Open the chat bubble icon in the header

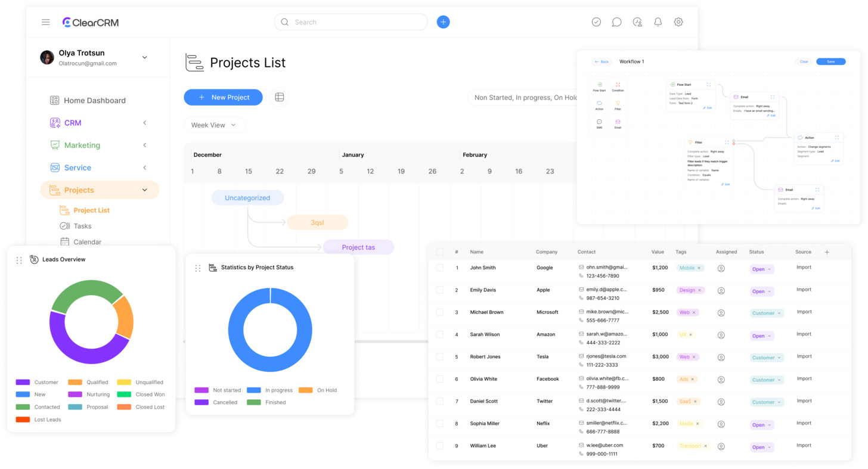(616, 21)
